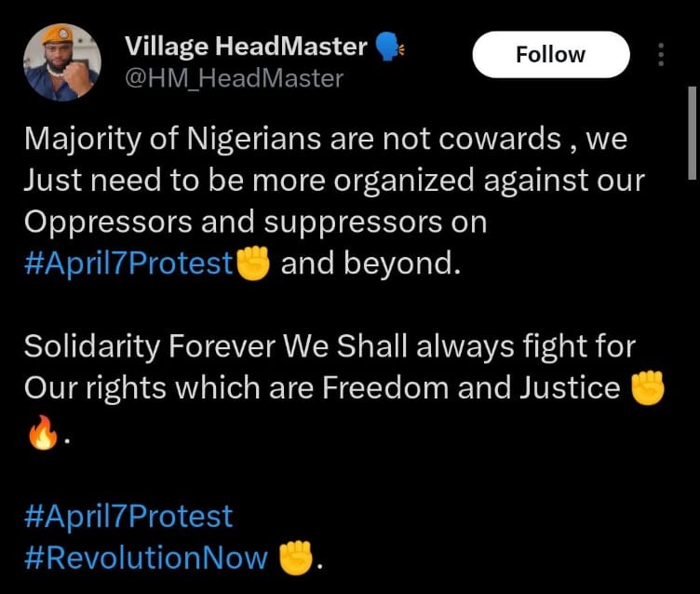Click the speaking head emoji beside the name
The width and height of the screenshot is (700, 594).
point(387,46)
